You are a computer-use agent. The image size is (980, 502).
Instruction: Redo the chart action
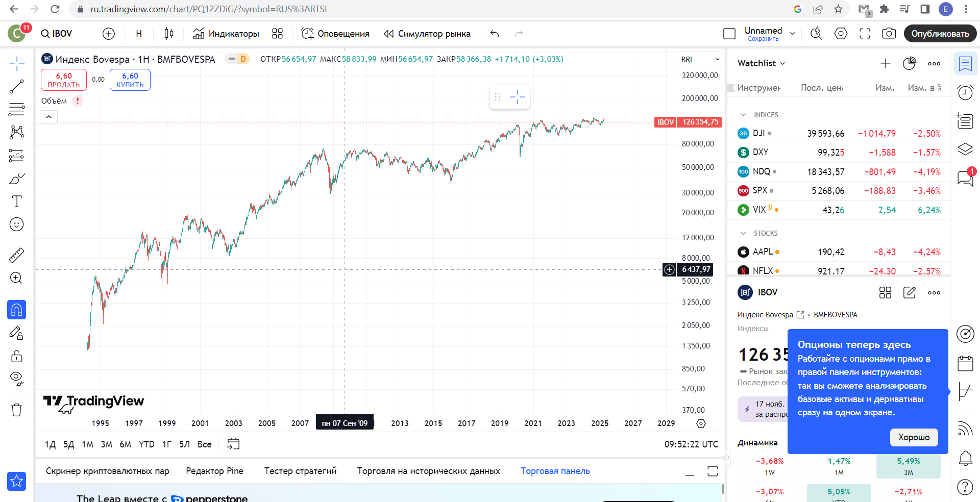point(519,34)
